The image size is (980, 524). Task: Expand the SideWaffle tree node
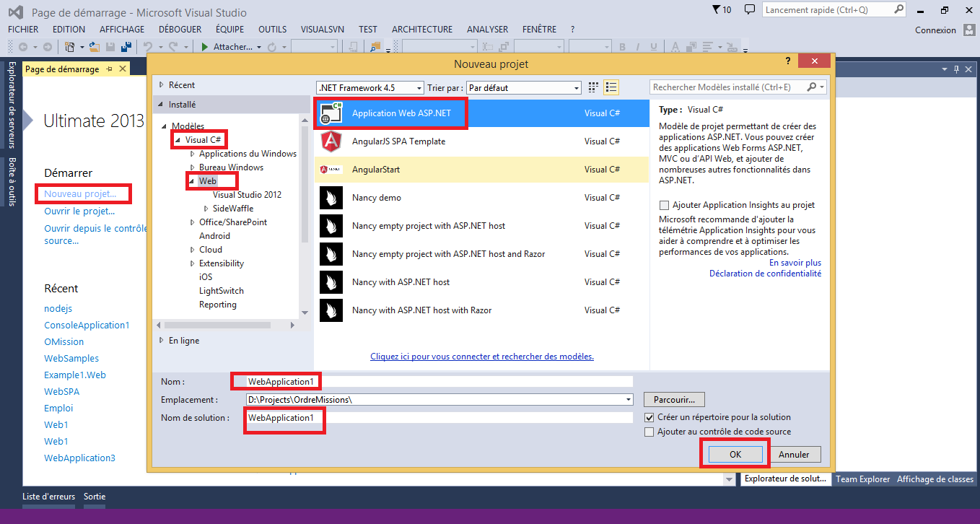point(206,209)
